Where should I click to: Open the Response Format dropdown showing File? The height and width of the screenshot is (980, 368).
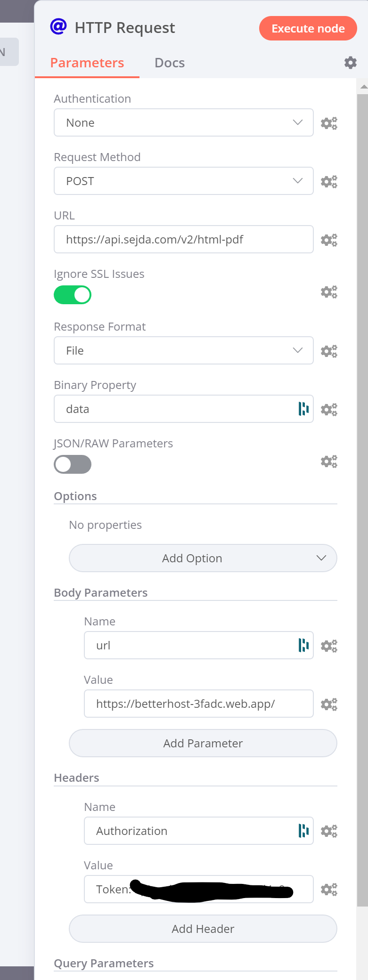[183, 351]
